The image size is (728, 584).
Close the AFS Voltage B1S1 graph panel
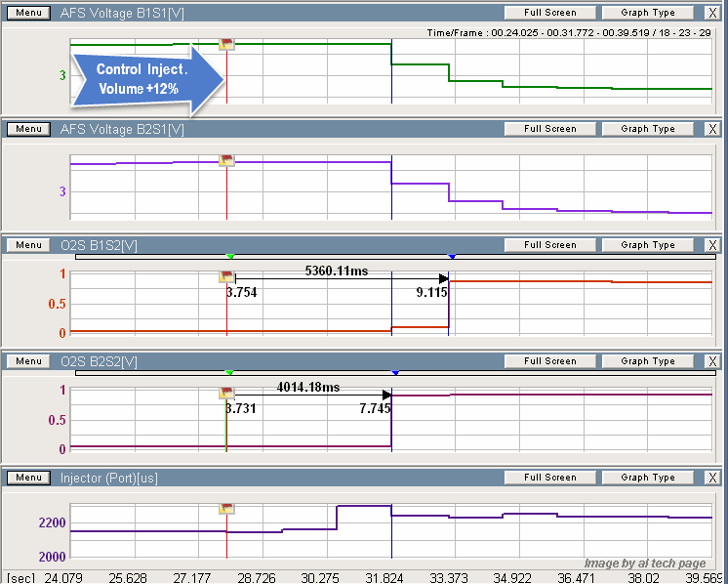pos(712,13)
